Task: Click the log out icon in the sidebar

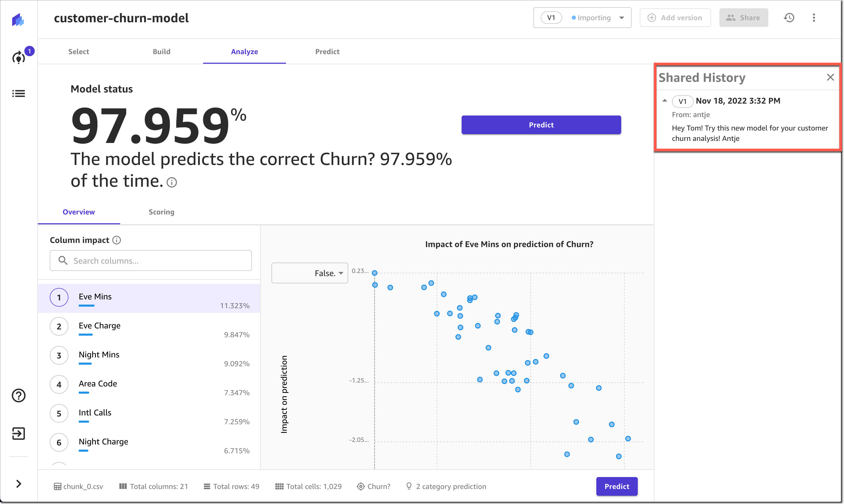Action: click(19, 433)
